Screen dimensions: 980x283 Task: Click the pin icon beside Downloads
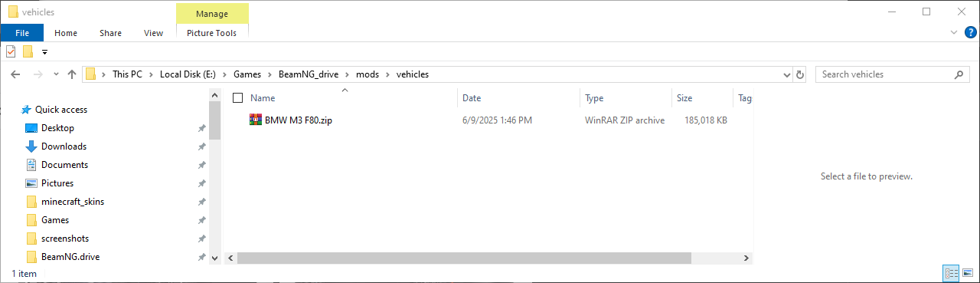201,146
